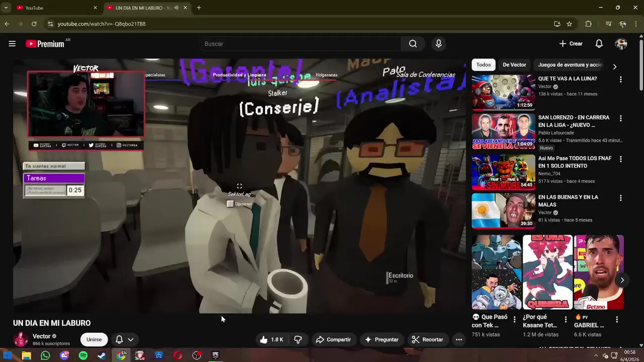Image resolution: width=644 pixels, height=362 pixels.
Task: Show more Shorts with the next arrow
Action: pyautogui.click(x=622, y=280)
